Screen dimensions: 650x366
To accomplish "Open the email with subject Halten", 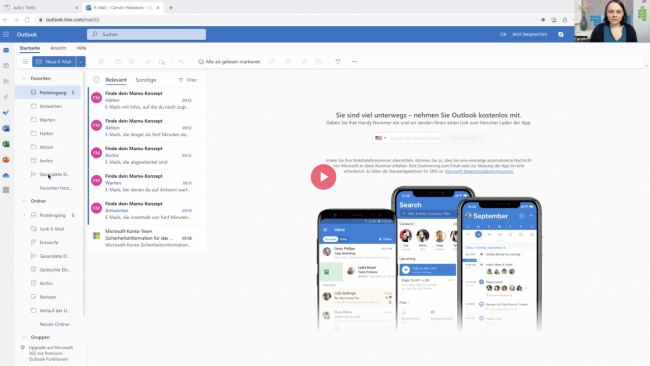I will pos(147,100).
